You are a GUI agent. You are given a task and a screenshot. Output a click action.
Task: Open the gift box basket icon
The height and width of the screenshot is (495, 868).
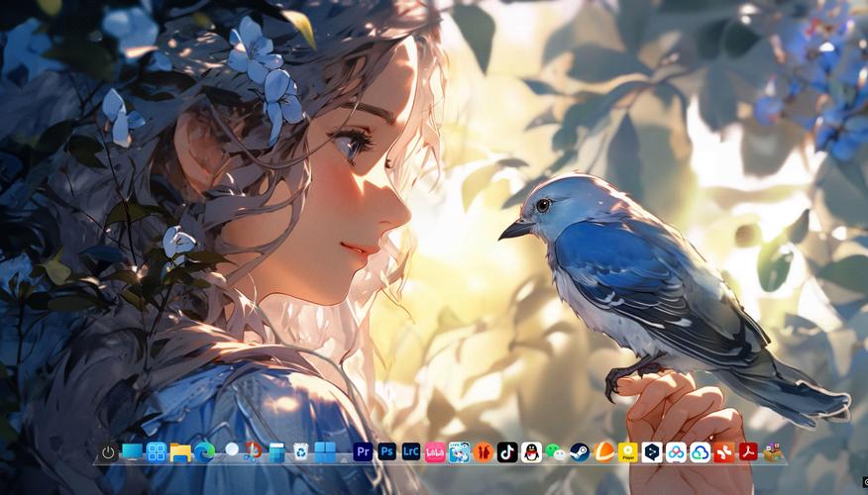pos(773,452)
